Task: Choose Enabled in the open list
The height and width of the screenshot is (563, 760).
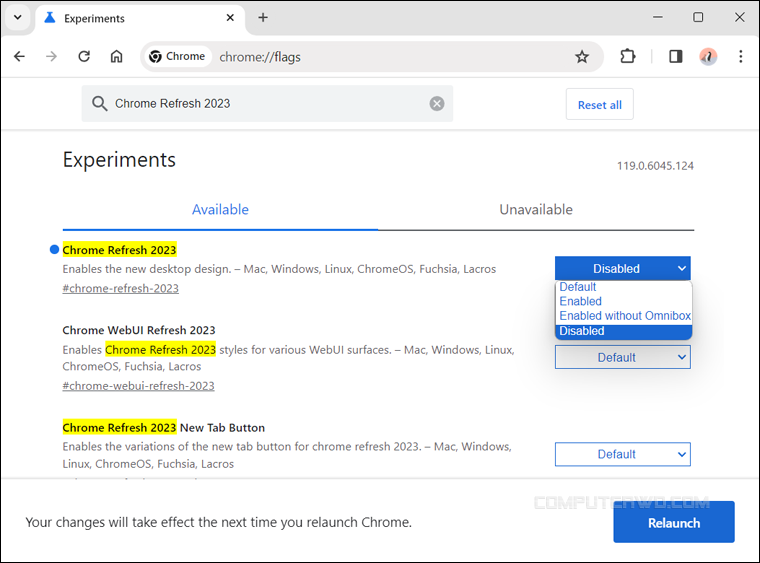Action: 623,301
